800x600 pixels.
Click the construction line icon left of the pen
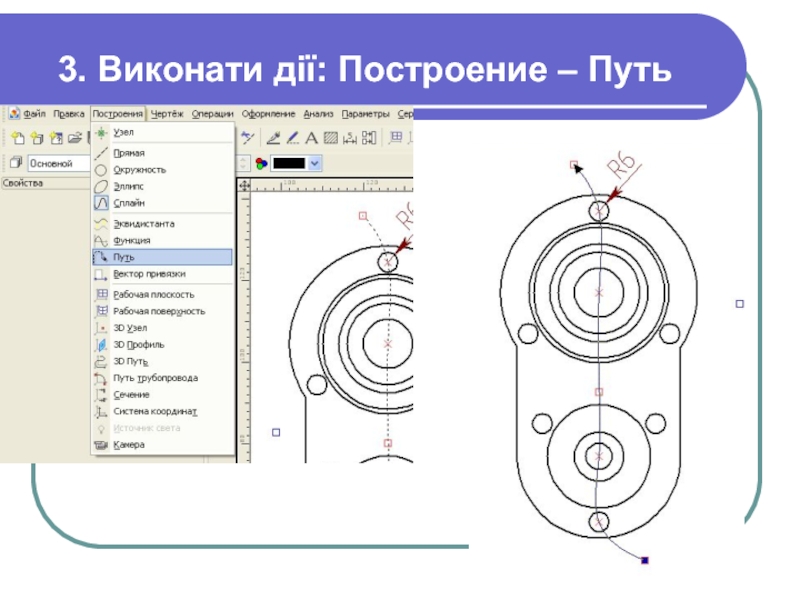pos(247,137)
